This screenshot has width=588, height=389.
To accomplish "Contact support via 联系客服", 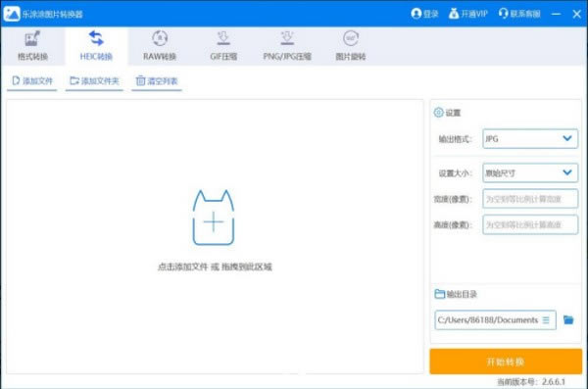I will click(x=519, y=14).
